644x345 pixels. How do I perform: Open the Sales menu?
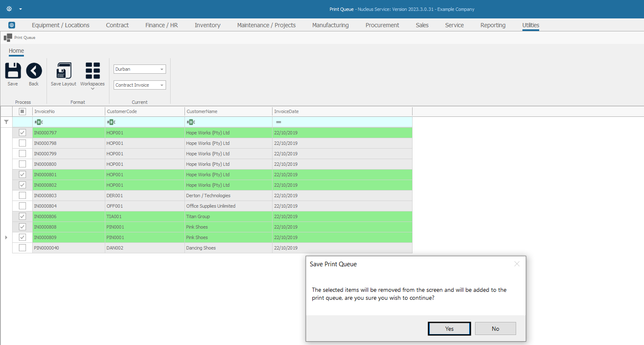422,25
